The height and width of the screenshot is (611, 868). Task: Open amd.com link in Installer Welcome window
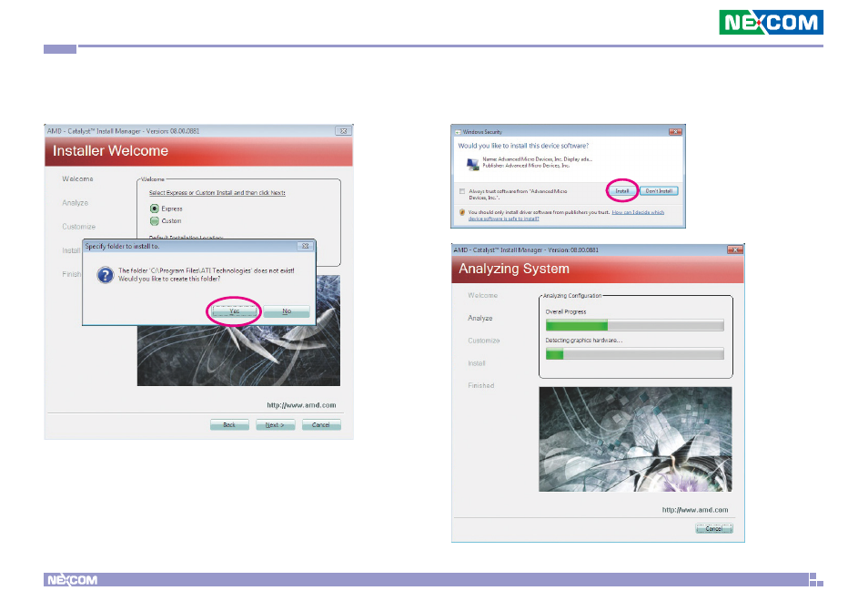(x=301, y=405)
